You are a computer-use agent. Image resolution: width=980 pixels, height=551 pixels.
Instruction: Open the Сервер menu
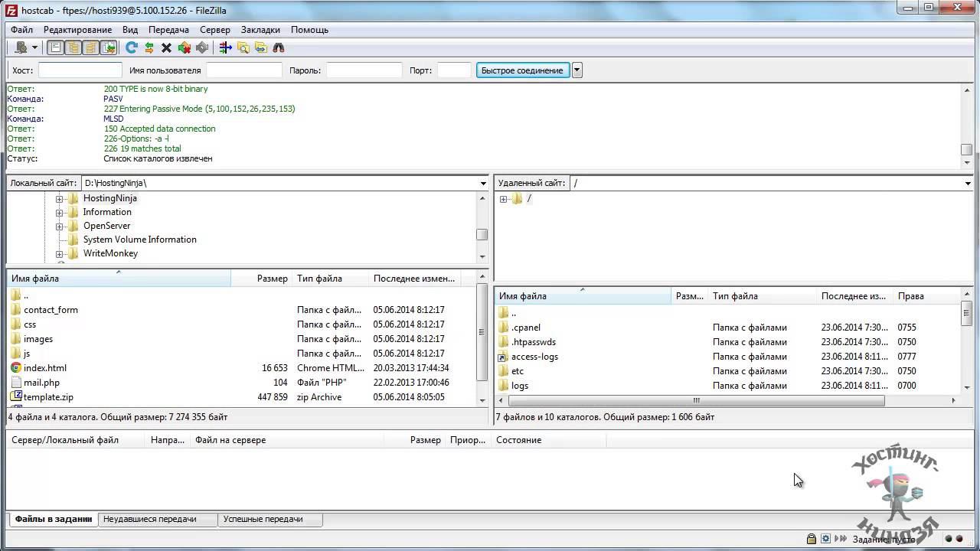pos(214,30)
